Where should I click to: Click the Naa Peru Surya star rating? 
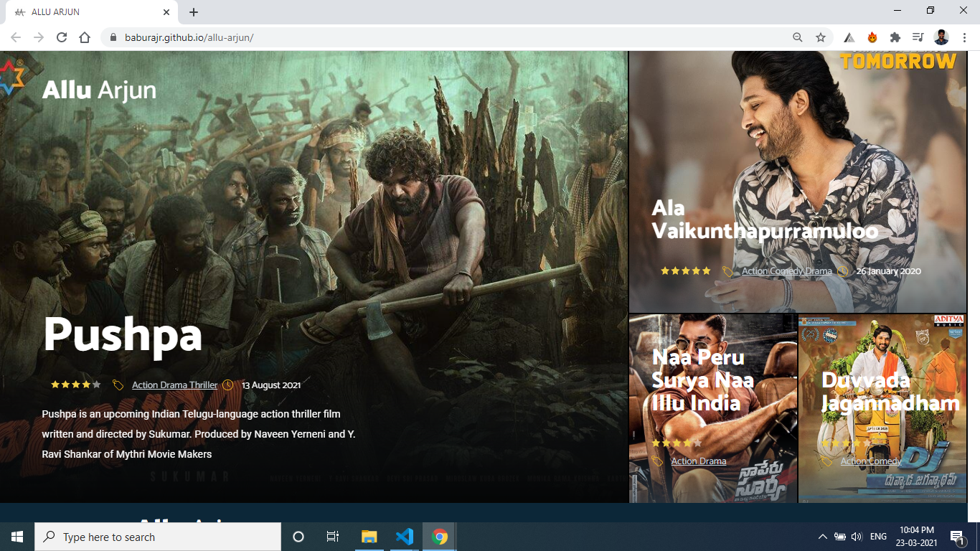(x=677, y=443)
